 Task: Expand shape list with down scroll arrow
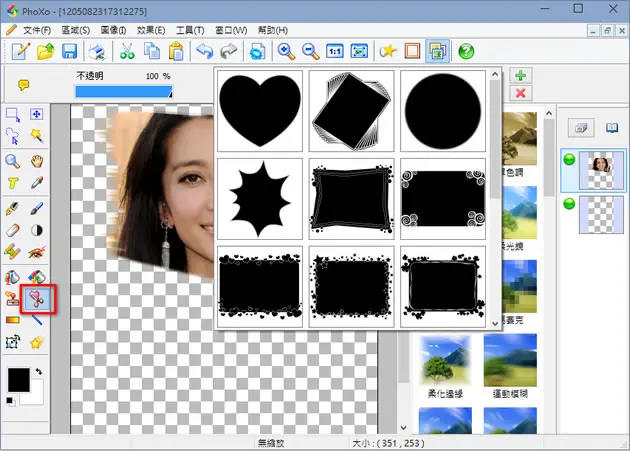(495, 323)
